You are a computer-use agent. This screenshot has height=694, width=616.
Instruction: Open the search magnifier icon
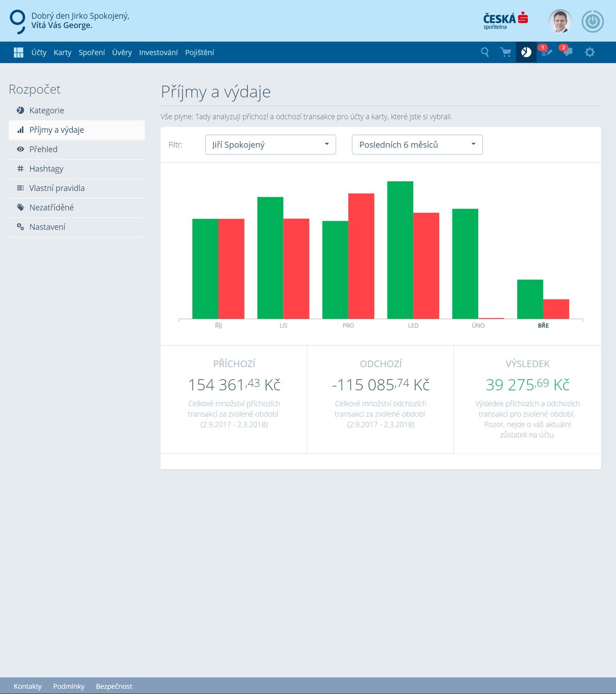pos(485,52)
